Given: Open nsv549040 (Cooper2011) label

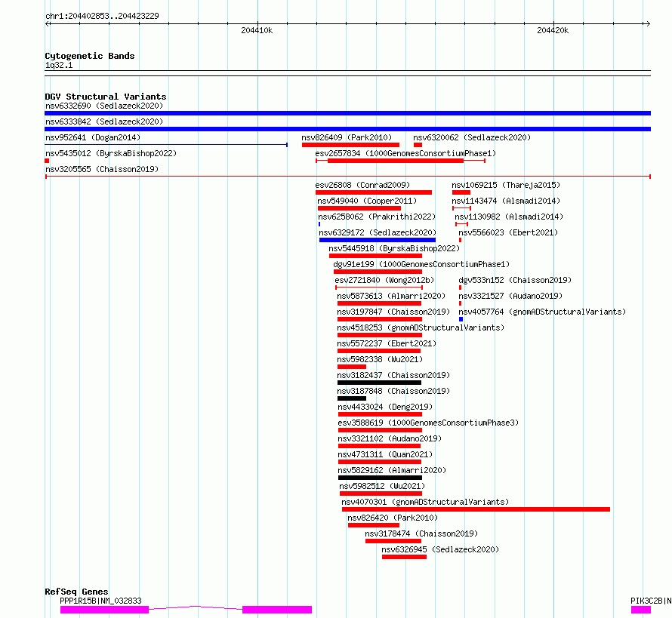Looking at the screenshot, I should pyautogui.click(x=367, y=201).
